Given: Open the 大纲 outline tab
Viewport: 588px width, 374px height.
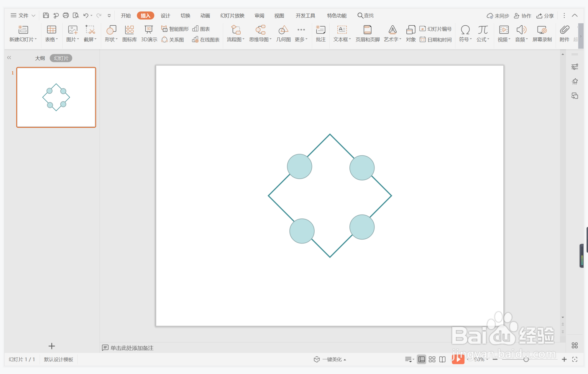Looking at the screenshot, I should tap(40, 58).
